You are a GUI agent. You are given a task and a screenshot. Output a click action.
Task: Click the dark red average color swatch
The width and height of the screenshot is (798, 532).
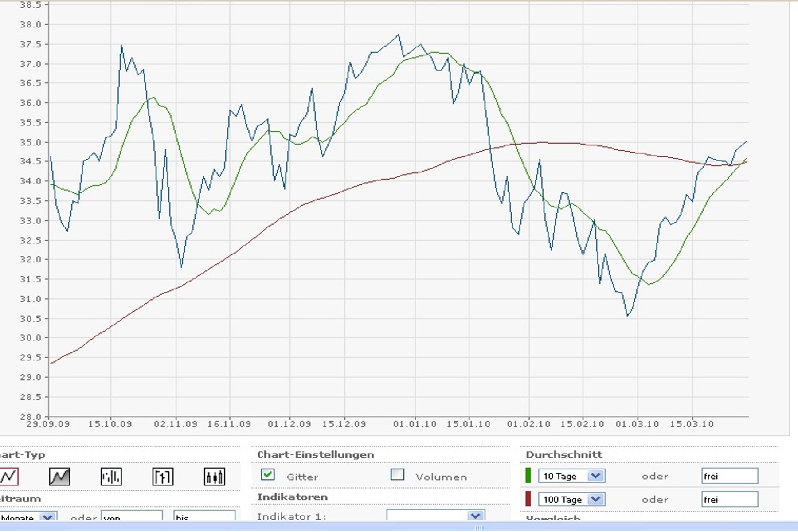(x=528, y=499)
